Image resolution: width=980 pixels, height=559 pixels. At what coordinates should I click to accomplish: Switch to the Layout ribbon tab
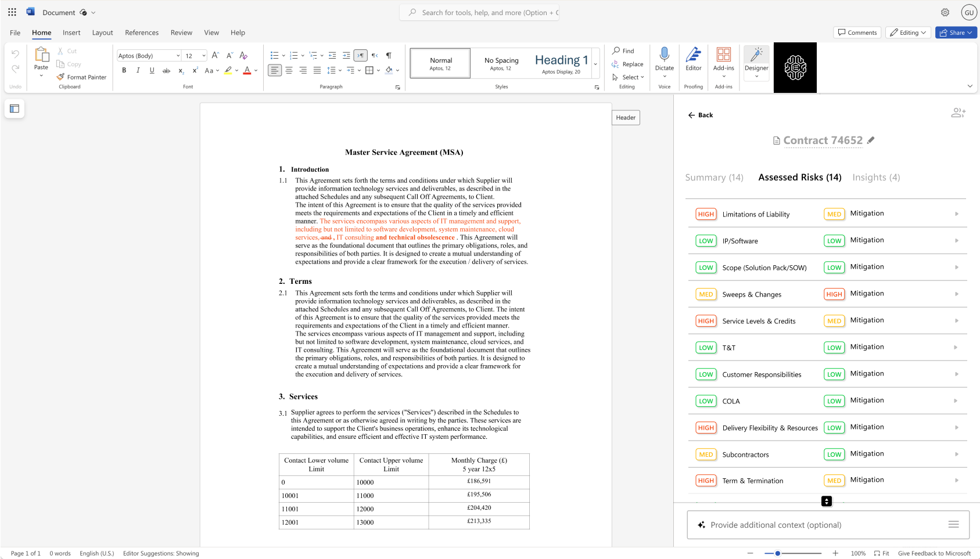click(102, 33)
